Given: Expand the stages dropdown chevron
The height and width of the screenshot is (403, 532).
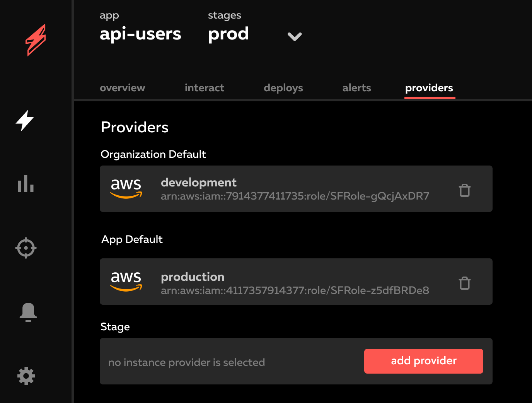Looking at the screenshot, I should [x=294, y=36].
